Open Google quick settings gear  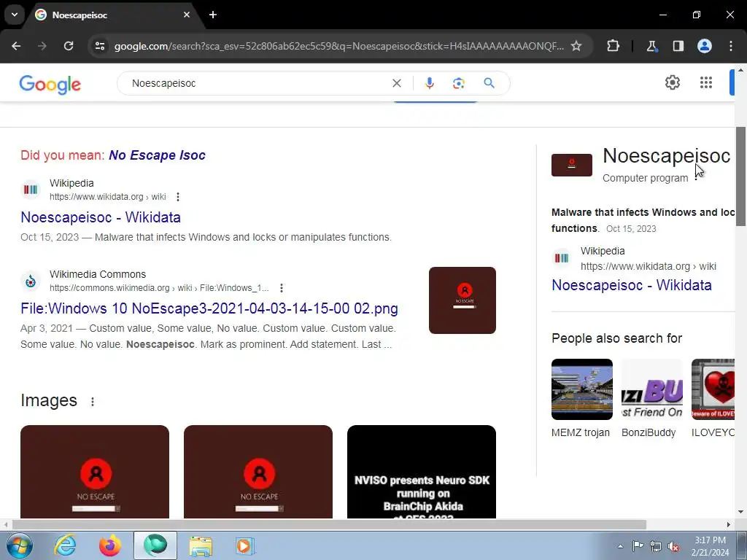click(x=672, y=82)
